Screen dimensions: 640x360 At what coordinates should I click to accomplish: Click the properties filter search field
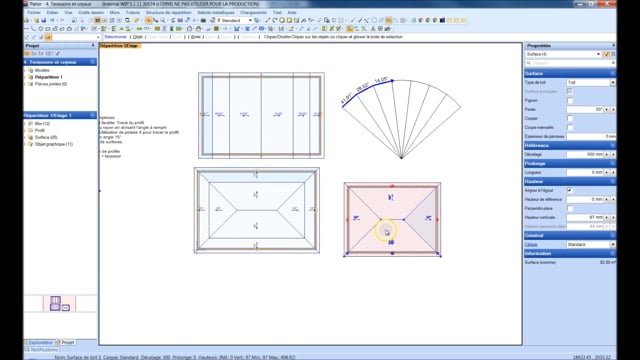pos(570,63)
